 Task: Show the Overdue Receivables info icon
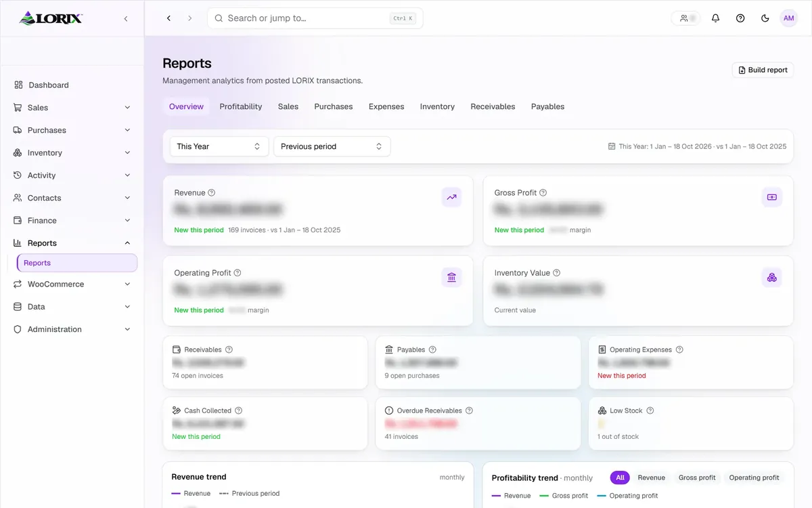pyautogui.click(x=469, y=410)
